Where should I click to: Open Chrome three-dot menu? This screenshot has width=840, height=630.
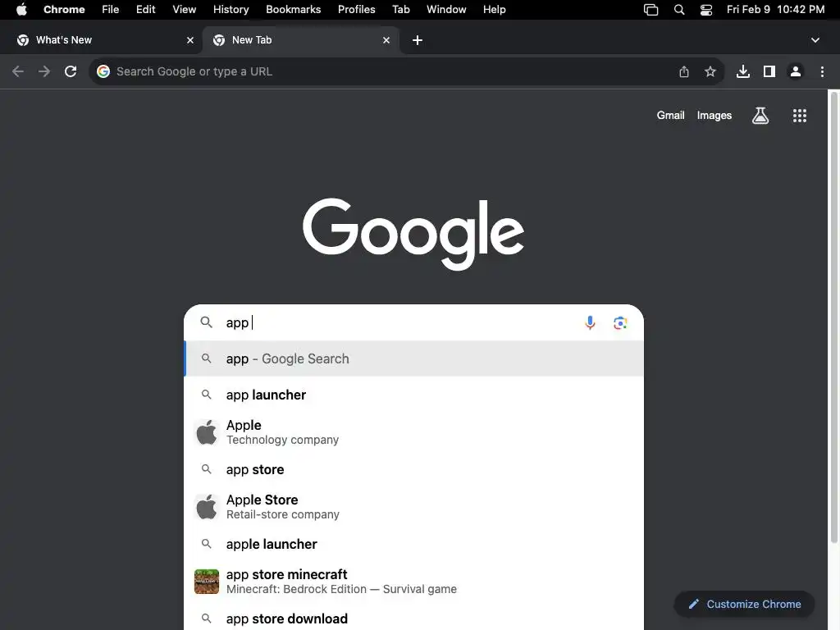pos(822,71)
